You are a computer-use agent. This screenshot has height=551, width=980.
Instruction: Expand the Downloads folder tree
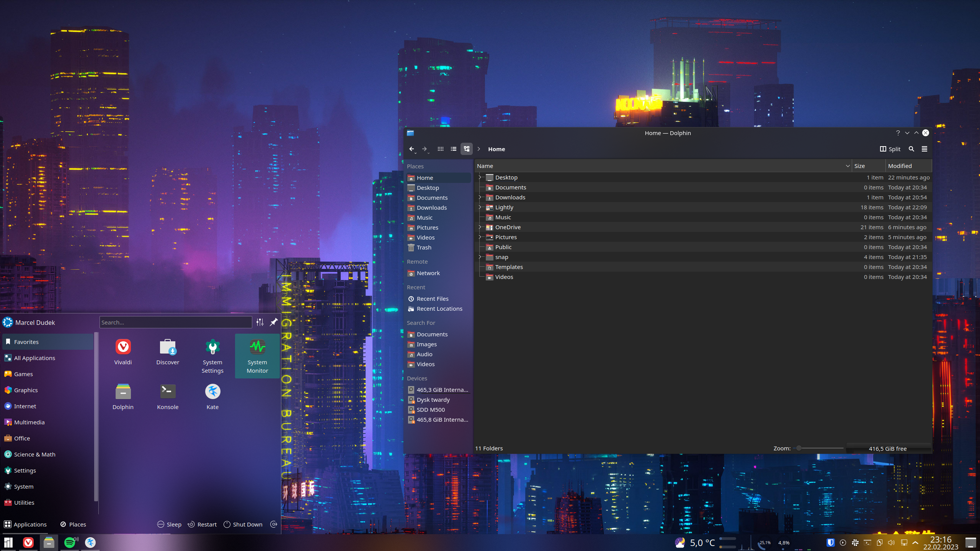click(x=480, y=197)
